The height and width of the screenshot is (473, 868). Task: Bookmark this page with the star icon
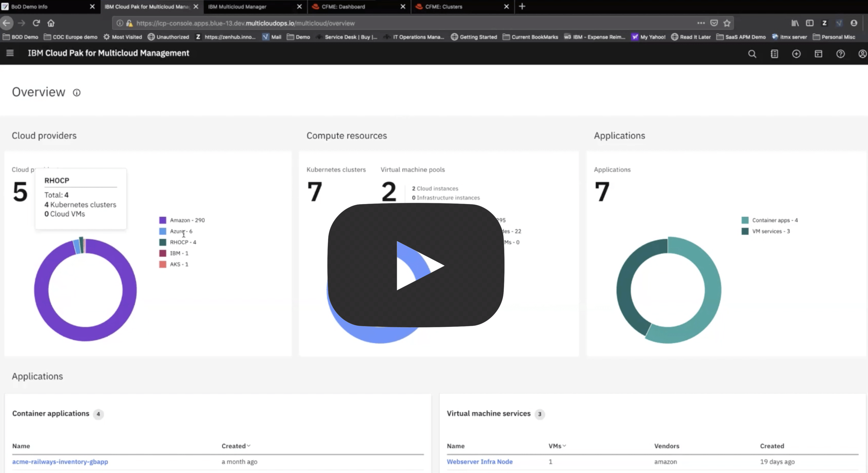pos(727,23)
